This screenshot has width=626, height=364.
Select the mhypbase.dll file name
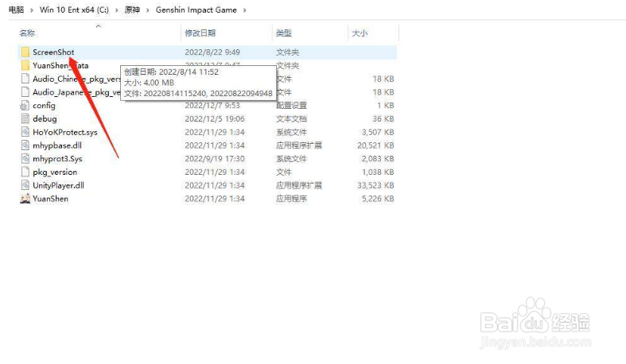point(57,145)
